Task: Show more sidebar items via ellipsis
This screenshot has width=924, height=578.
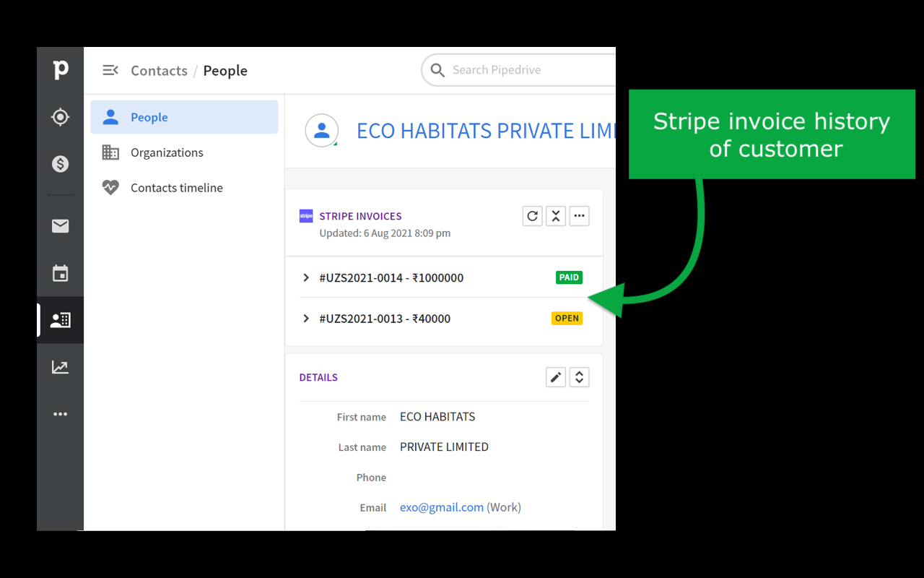Action: coord(61,414)
